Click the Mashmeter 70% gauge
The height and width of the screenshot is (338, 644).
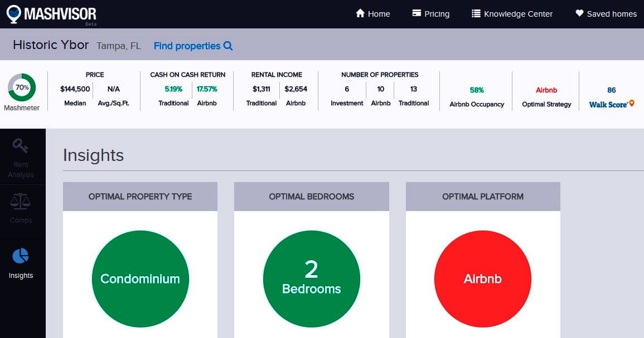(x=22, y=87)
